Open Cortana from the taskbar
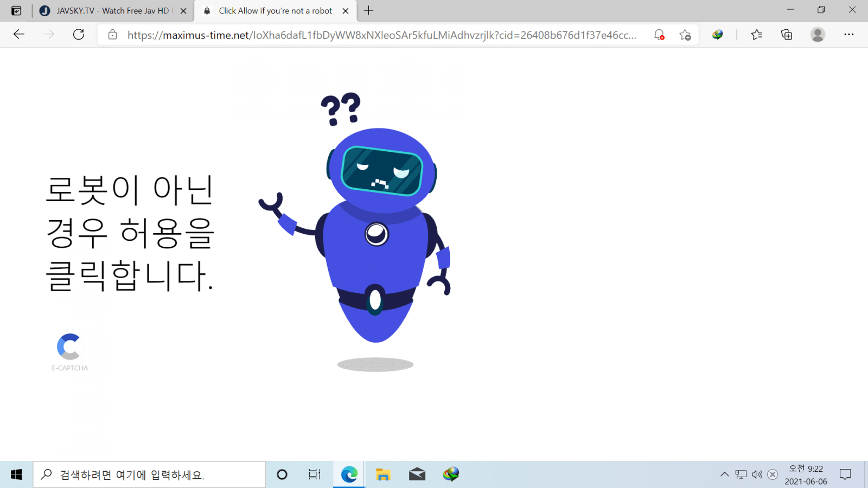 [x=282, y=474]
